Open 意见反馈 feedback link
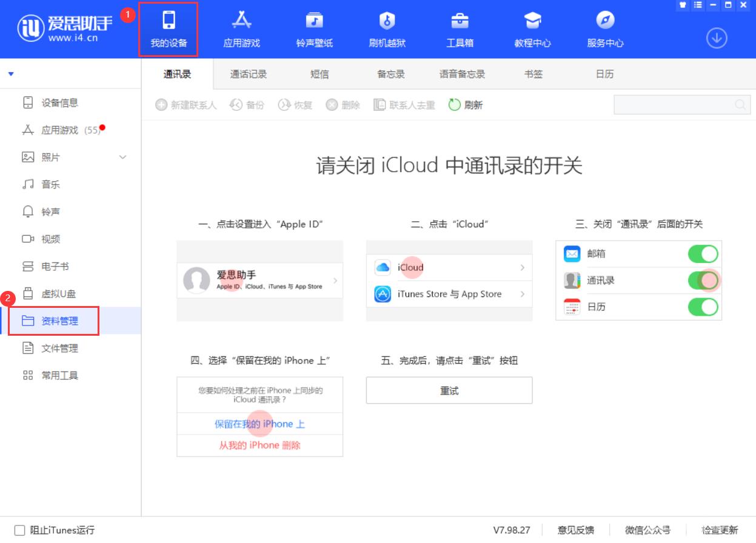756x543 pixels. (x=575, y=530)
